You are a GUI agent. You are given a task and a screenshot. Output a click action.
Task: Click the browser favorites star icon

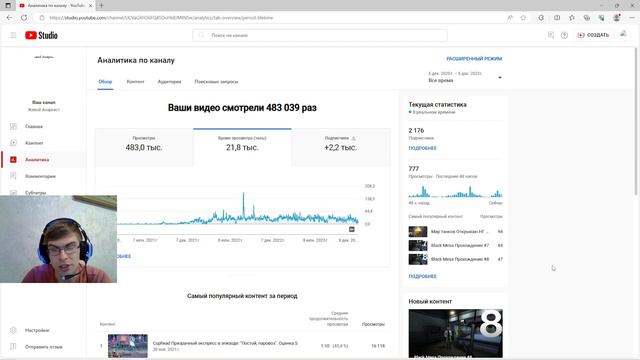tap(523, 18)
